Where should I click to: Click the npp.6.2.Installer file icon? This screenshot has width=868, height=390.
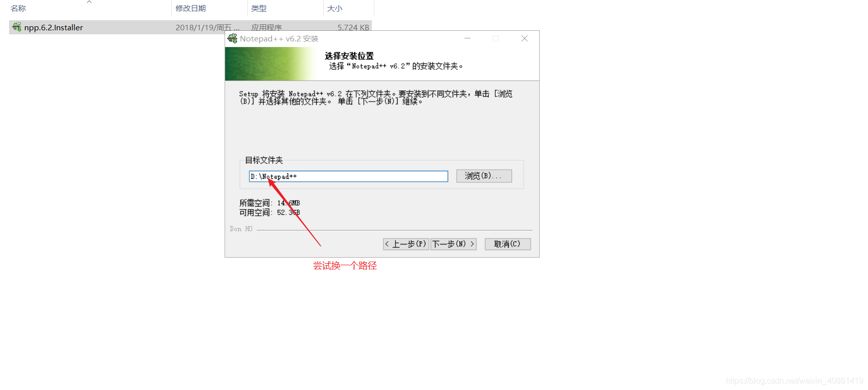tap(17, 27)
